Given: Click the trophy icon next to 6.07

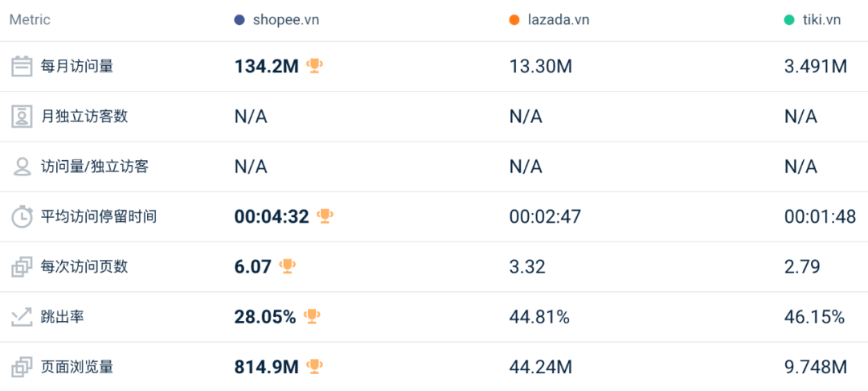Looking at the screenshot, I should pos(287,266).
